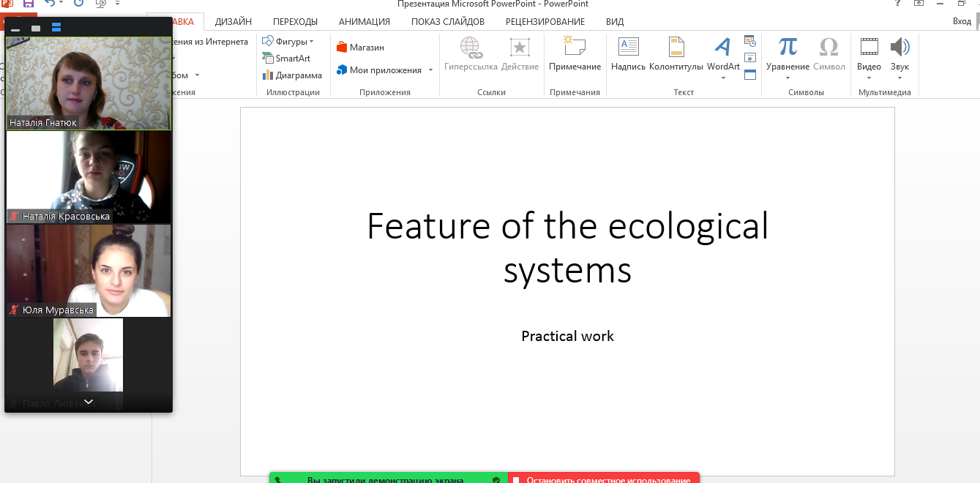Open the ПЕРЕХОДЫ ribbon tab
The width and height of the screenshot is (980, 483).
click(x=296, y=21)
